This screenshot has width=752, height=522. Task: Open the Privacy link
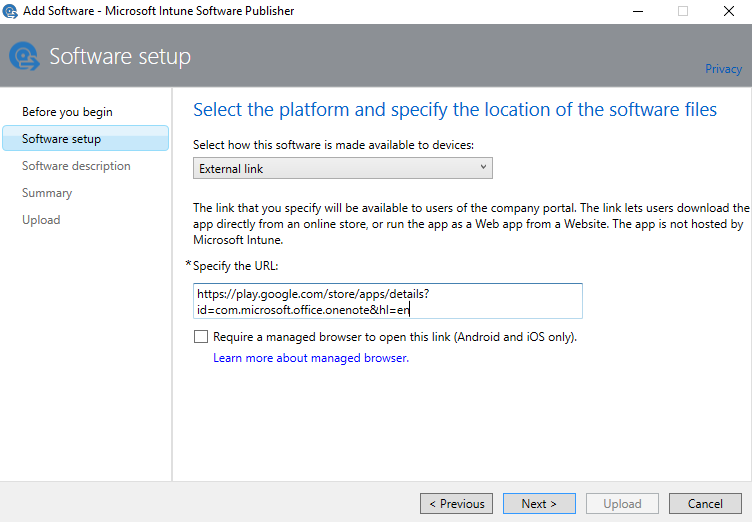point(723,69)
